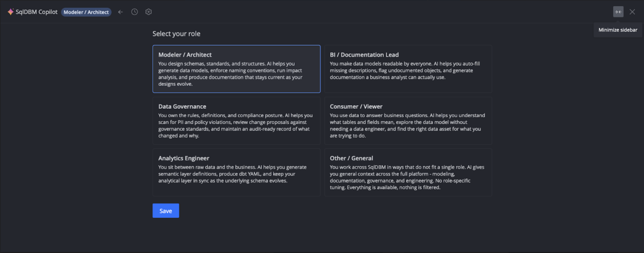Open the collapse arrows icon on the right

(x=618, y=12)
